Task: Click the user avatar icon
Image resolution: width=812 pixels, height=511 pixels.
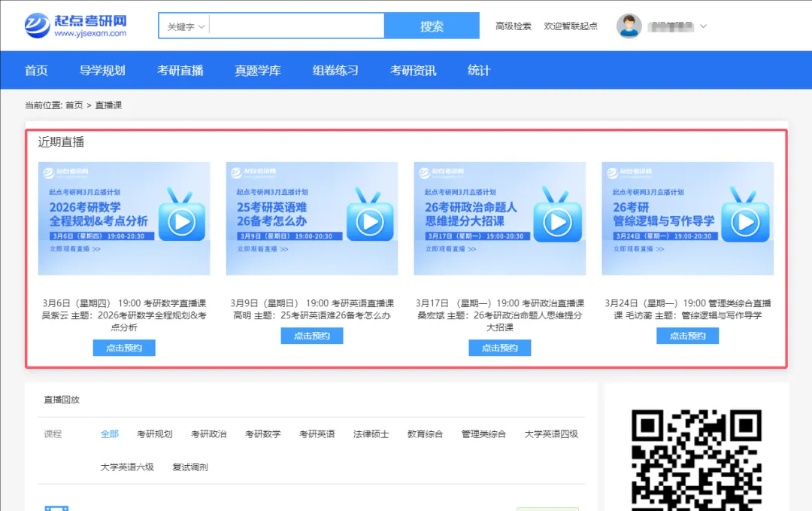Action: point(629,26)
